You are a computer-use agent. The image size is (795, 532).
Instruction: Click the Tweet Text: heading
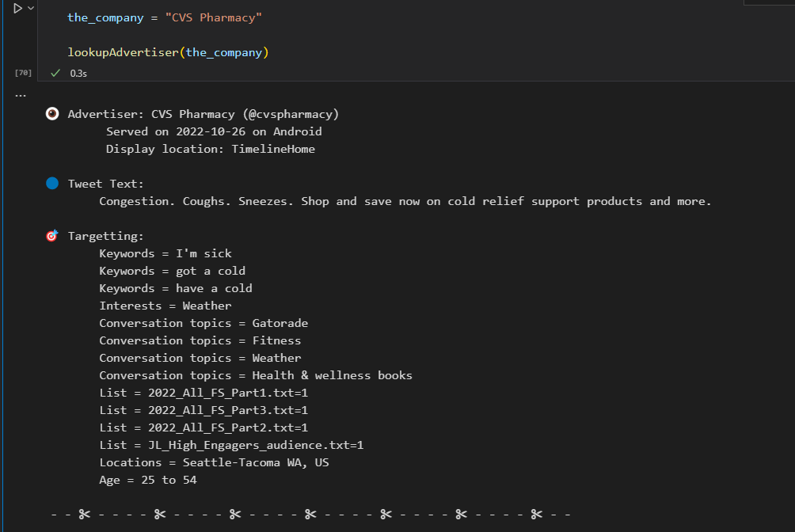point(106,184)
